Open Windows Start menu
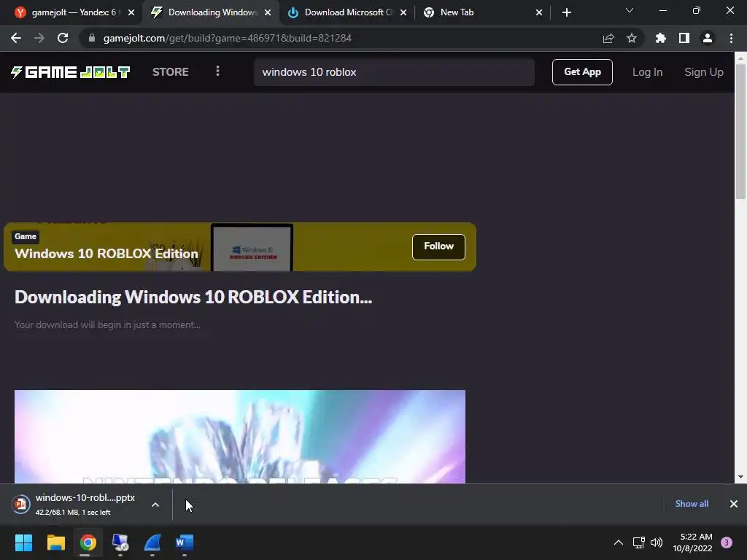747x560 pixels. coord(23,542)
